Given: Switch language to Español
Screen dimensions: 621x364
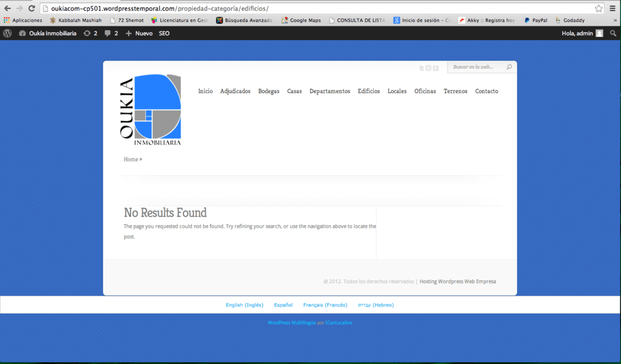Looking at the screenshot, I should pyautogui.click(x=283, y=305).
